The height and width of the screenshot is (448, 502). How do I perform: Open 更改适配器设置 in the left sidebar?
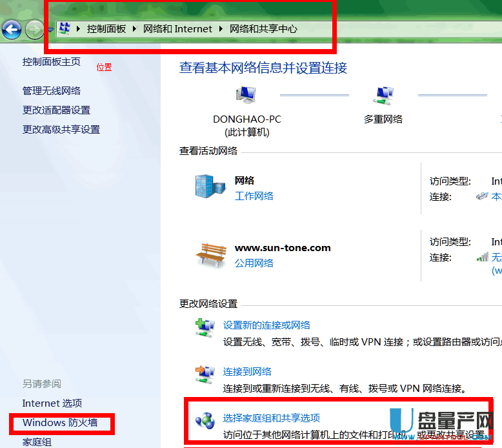coord(56,110)
